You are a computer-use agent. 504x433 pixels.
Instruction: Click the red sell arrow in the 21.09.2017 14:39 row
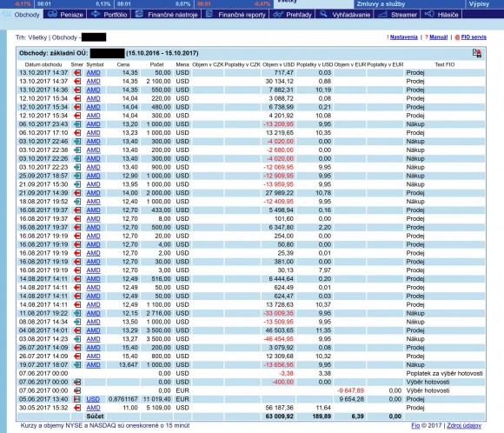tap(77, 193)
